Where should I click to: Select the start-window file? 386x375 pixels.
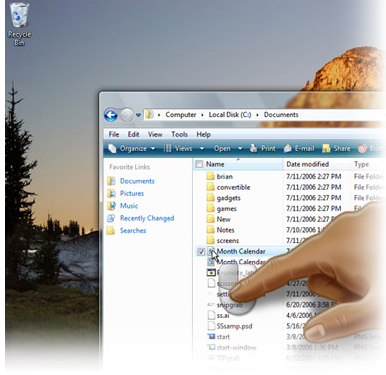click(x=236, y=347)
